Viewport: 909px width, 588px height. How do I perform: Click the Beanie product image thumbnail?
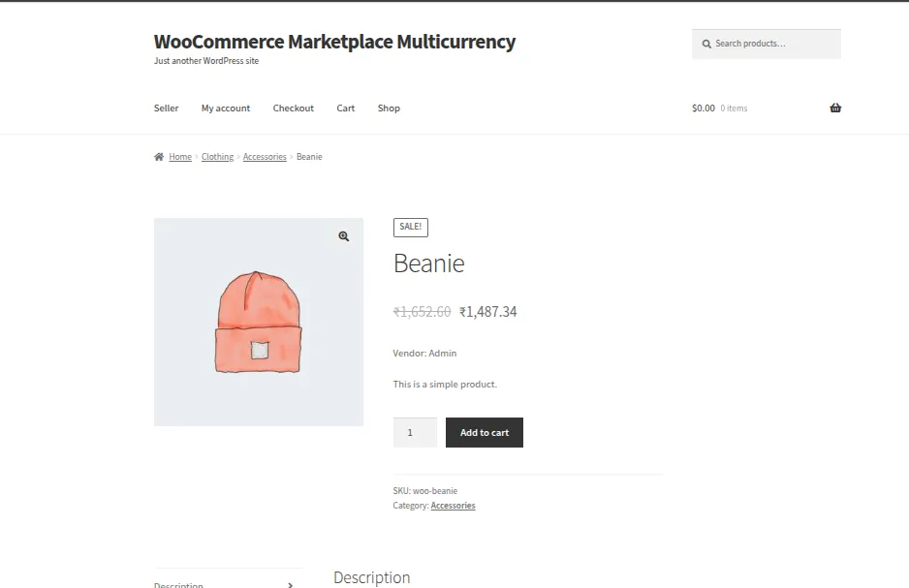[258, 323]
